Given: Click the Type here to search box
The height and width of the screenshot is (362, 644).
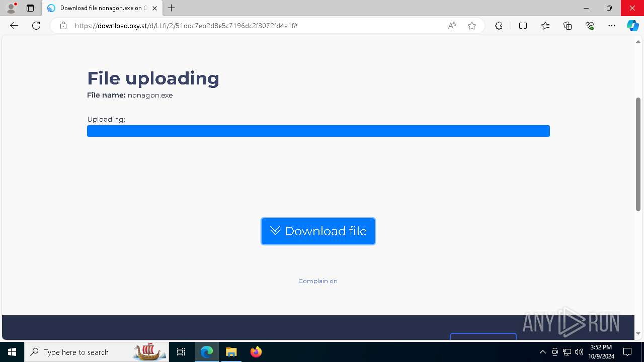Looking at the screenshot, I should click(96, 352).
